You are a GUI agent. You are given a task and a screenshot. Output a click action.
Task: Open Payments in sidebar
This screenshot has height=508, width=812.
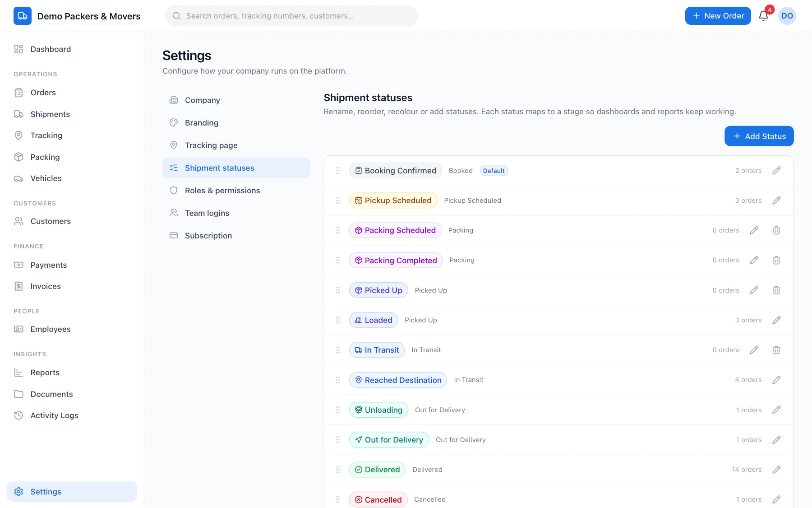coord(72,265)
